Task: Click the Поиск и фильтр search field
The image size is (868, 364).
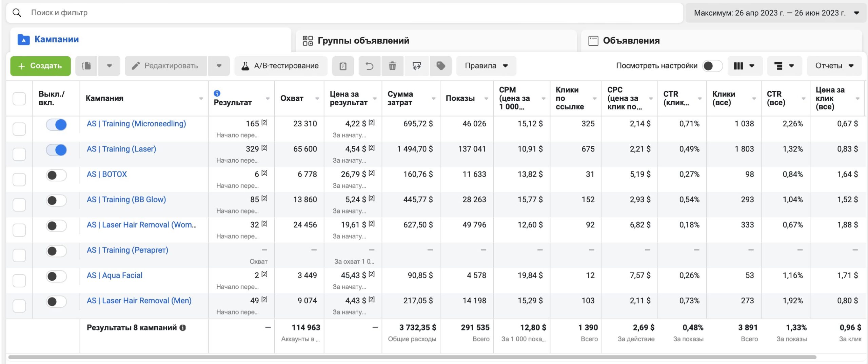Action: tap(344, 13)
